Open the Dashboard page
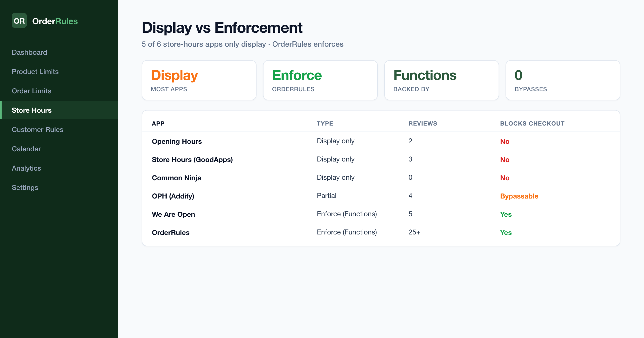This screenshot has width=644, height=338. [x=59, y=52]
